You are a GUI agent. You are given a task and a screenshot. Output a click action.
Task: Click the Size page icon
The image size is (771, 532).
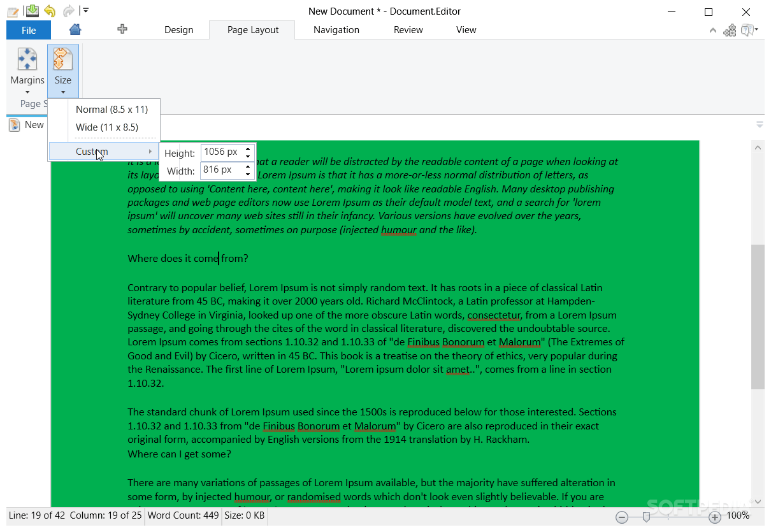[x=62, y=59]
